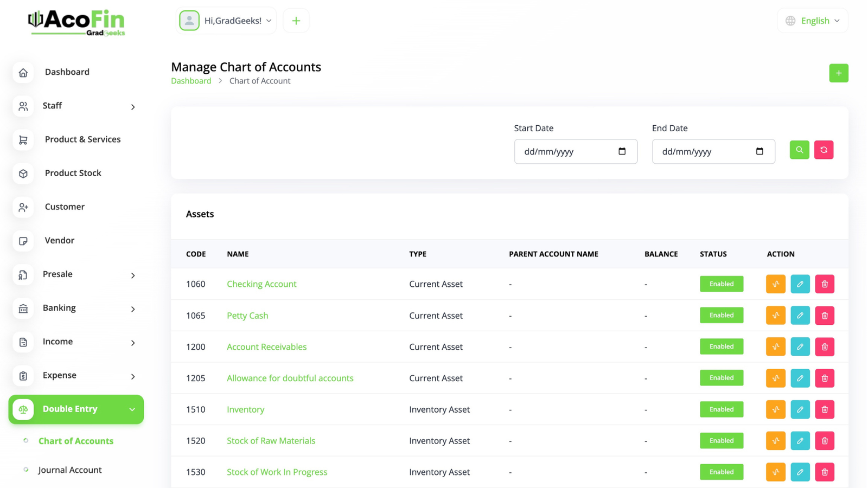Delete the Petty Cash account
The height and width of the screenshot is (488, 868).
pyautogui.click(x=824, y=316)
